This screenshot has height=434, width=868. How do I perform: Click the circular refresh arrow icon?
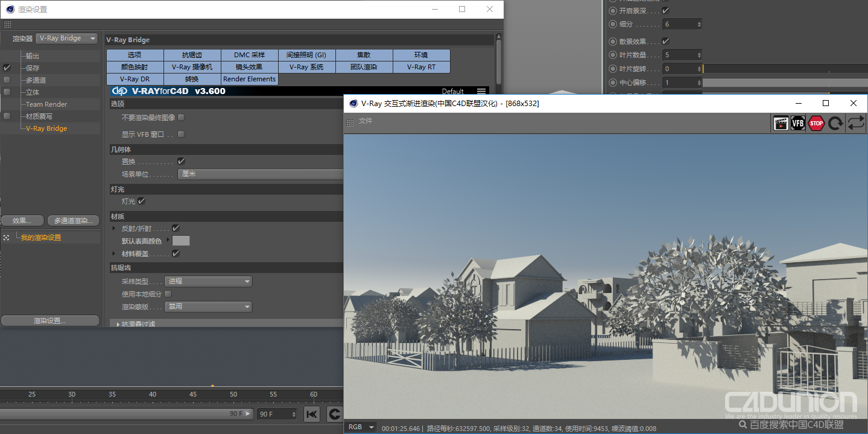point(835,123)
